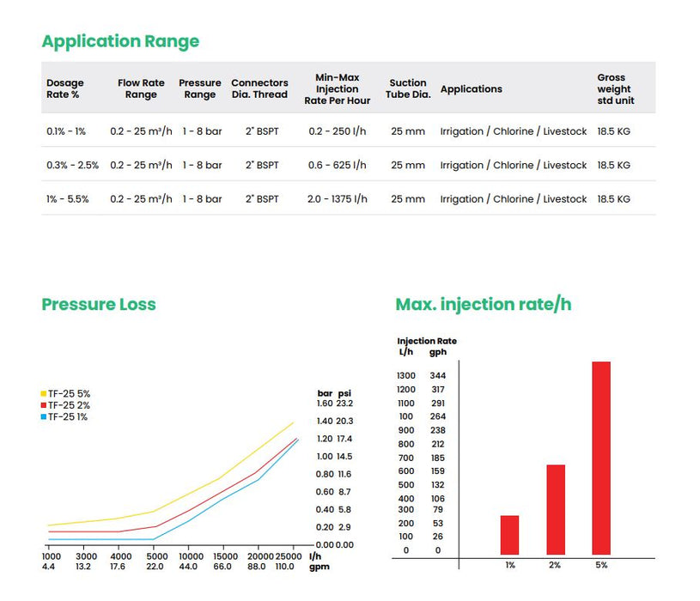Select the red bar above the 2% label

tap(556, 509)
